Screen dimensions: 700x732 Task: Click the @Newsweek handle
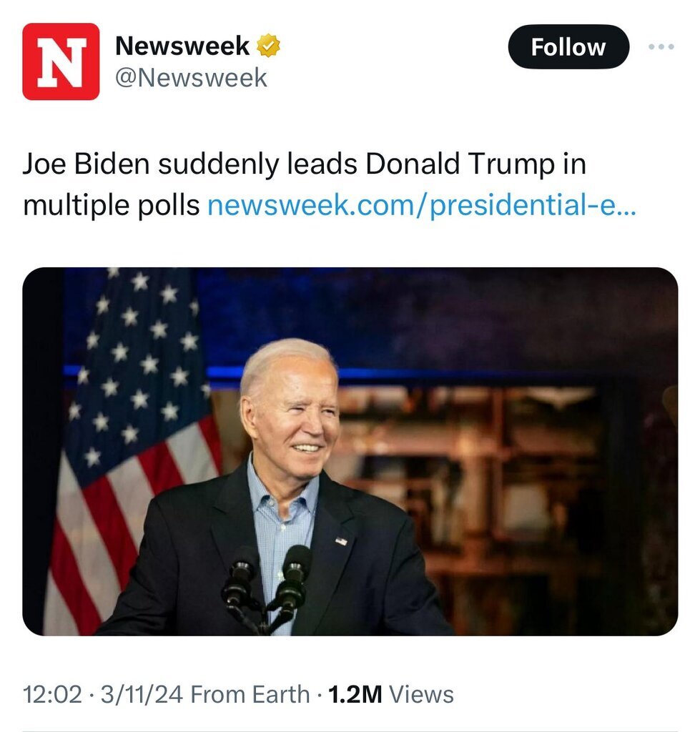[191, 78]
